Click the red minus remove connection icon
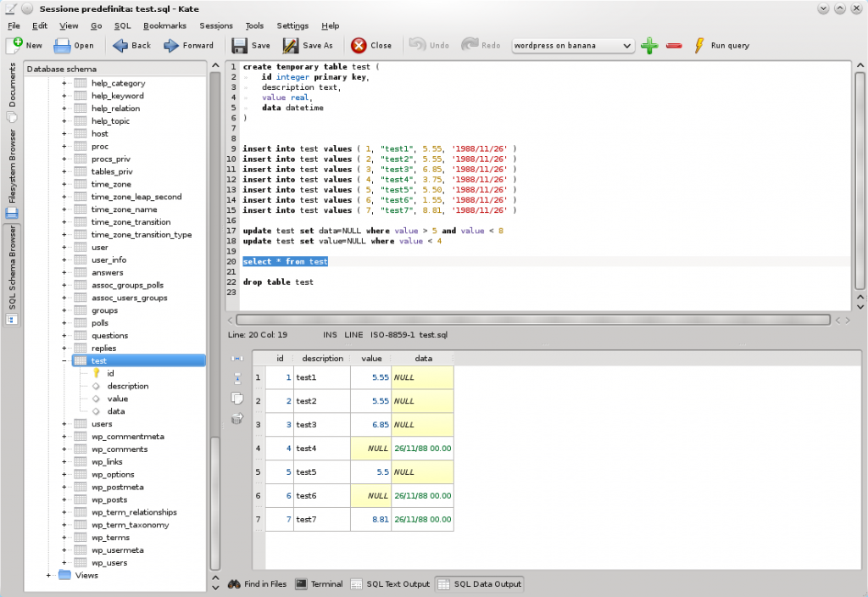Screen dimensions: 868x597 tap(674, 46)
